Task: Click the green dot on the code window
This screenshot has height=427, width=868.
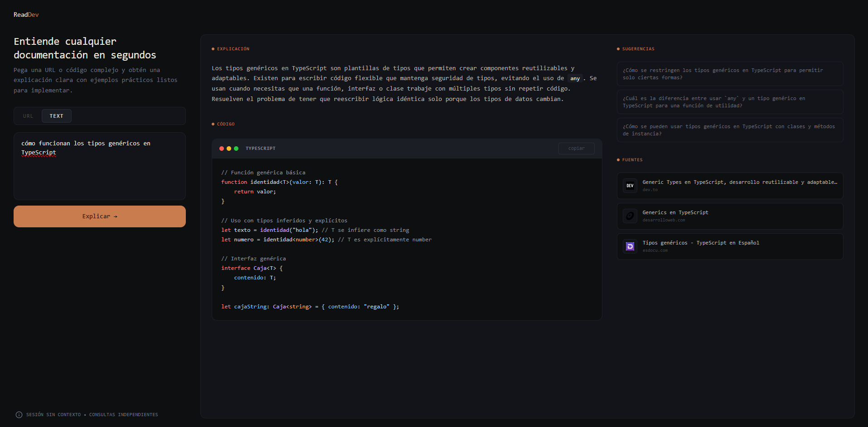Action: point(236,148)
